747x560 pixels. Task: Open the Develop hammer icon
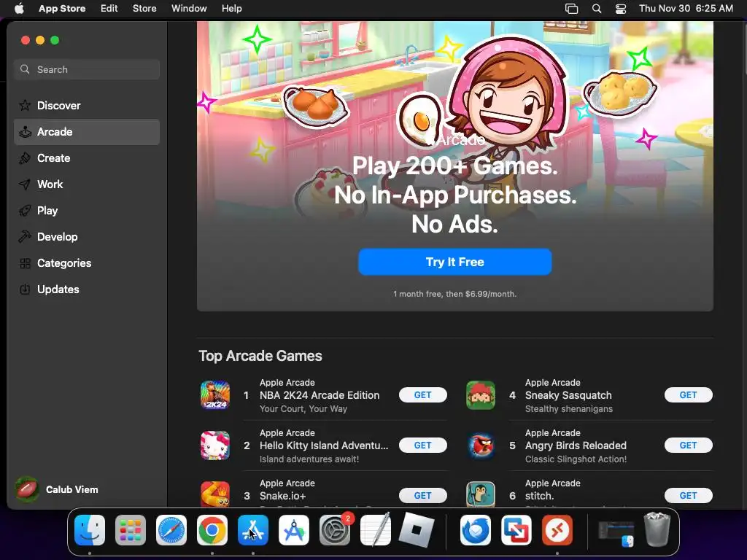pos(25,237)
